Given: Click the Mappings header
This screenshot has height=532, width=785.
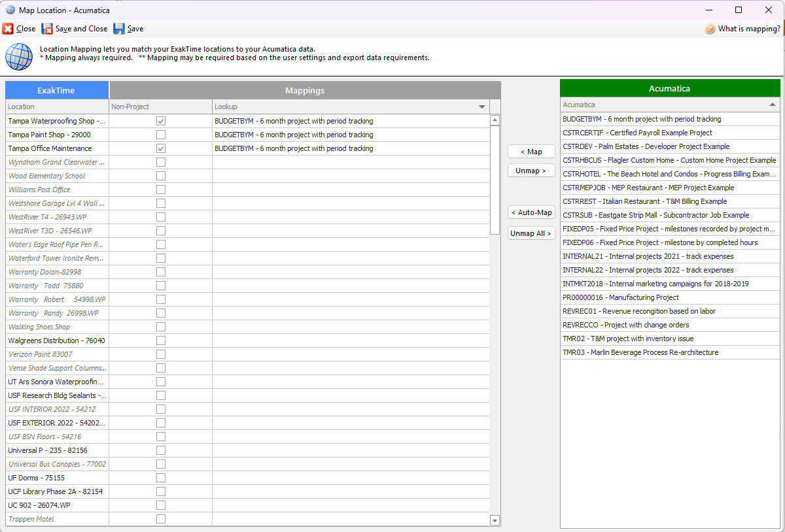Looking at the screenshot, I should [305, 90].
